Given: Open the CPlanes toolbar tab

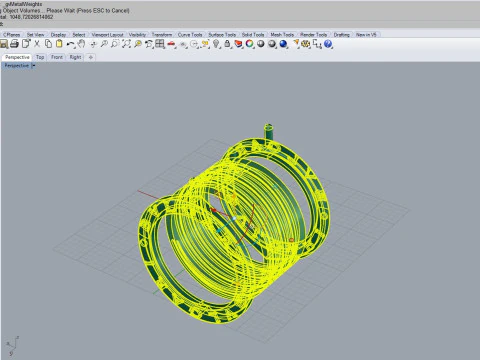Looking at the screenshot, I should click(x=12, y=35).
